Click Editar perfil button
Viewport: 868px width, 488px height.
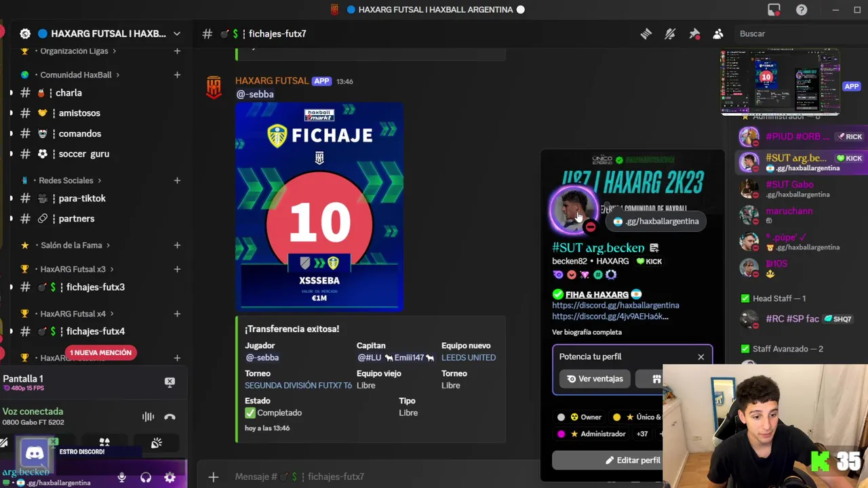pos(633,460)
